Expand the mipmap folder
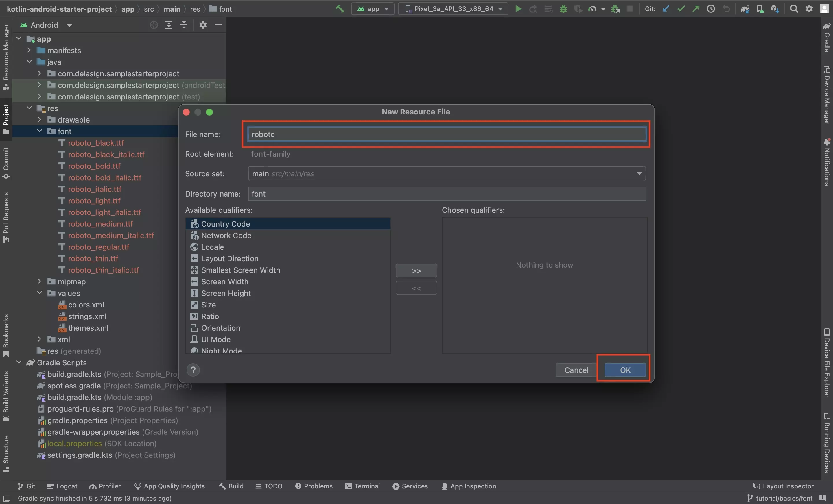 (x=39, y=281)
